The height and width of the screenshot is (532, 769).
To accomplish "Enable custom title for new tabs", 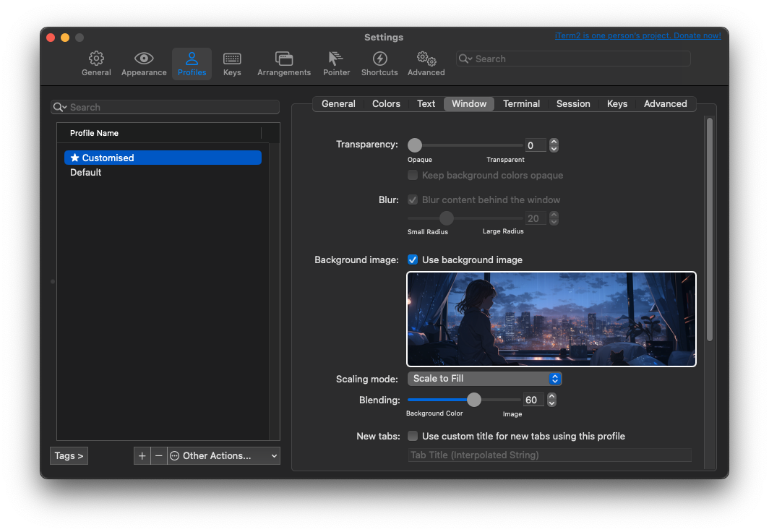I will pyautogui.click(x=413, y=436).
